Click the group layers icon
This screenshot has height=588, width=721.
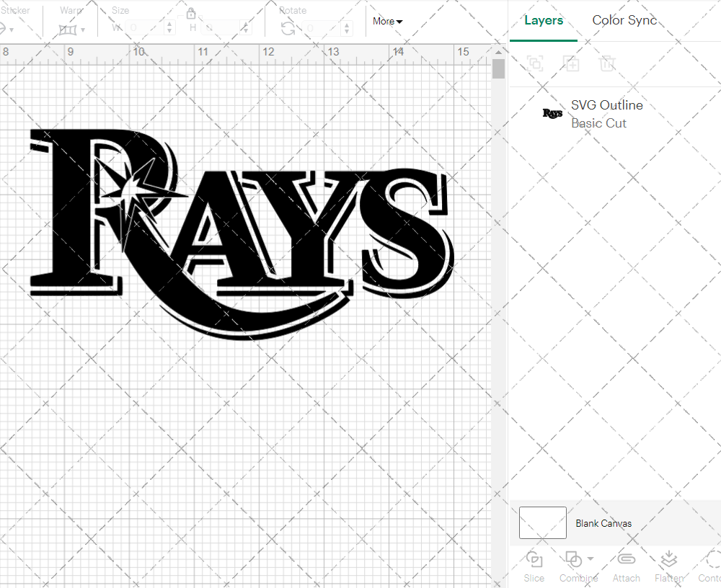point(535,63)
